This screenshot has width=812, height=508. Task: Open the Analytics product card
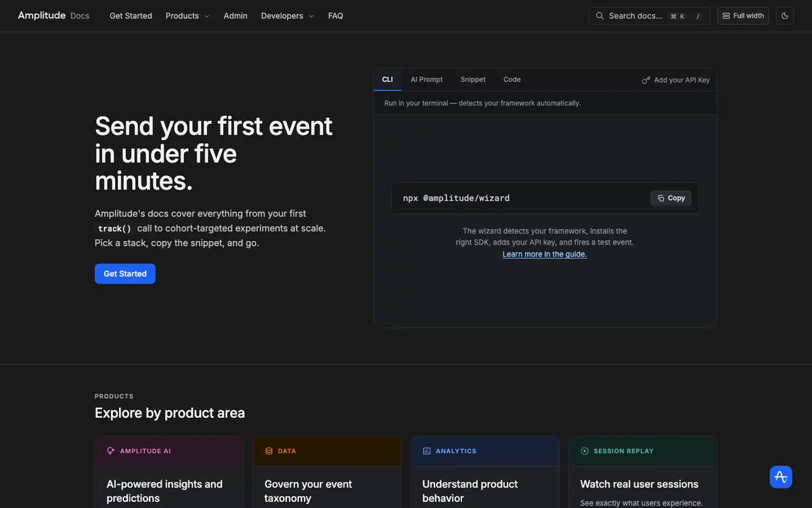click(x=485, y=472)
